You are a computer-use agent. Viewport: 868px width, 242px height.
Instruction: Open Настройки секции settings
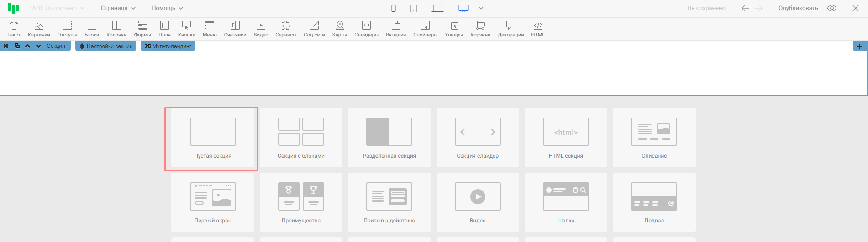[x=106, y=46]
